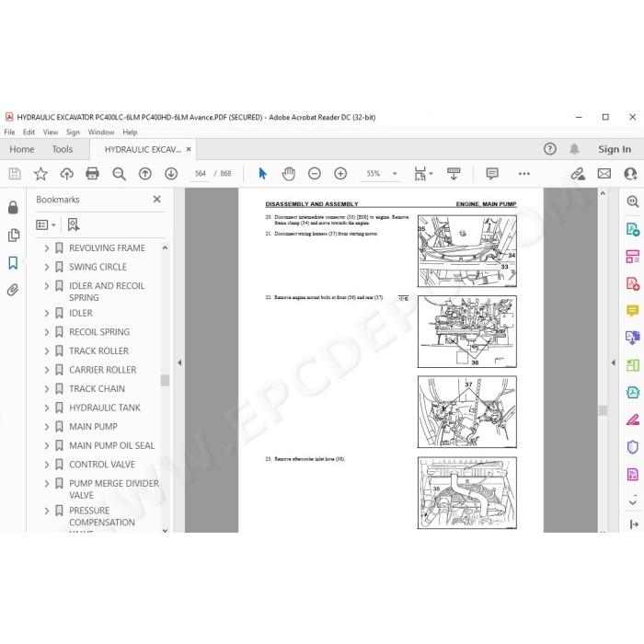Close HYDRAULIC EXCAV document tab

click(x=189, y=149)
